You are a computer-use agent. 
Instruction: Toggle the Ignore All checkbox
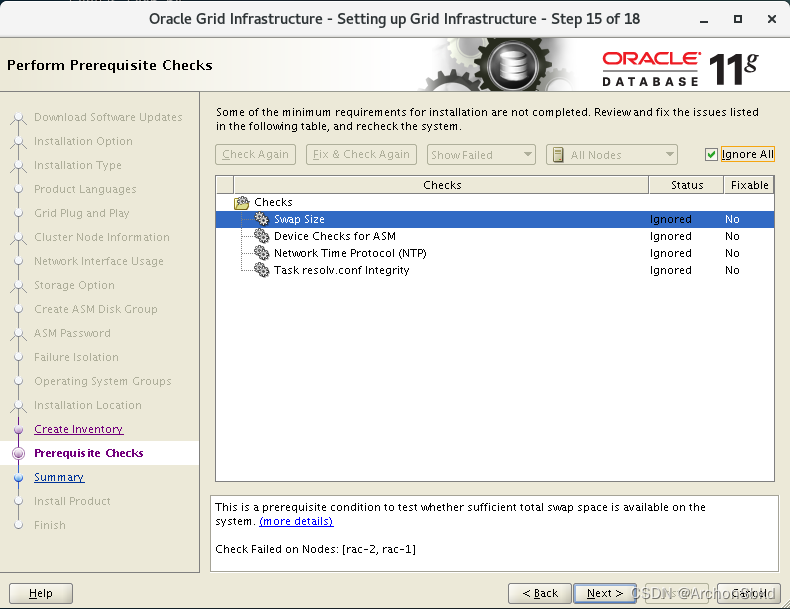(x=711, y=155)
